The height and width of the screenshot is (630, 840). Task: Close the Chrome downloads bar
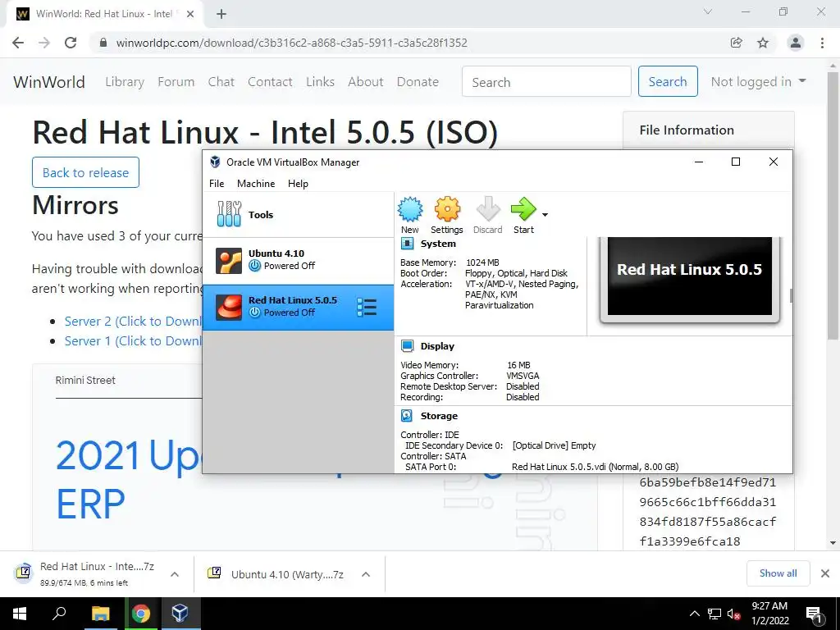(x=825, y=573)
